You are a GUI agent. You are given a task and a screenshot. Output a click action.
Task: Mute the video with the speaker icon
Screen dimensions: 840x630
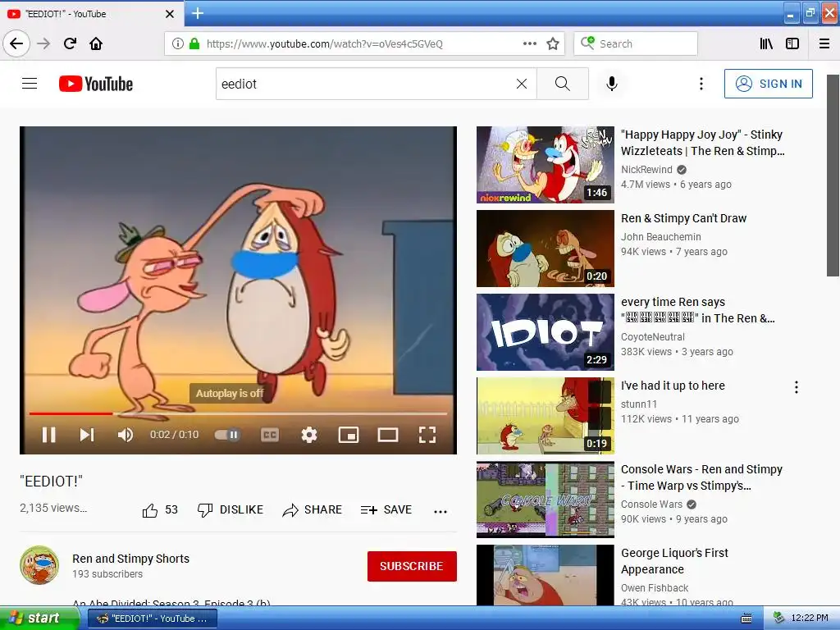coord(126,435)
